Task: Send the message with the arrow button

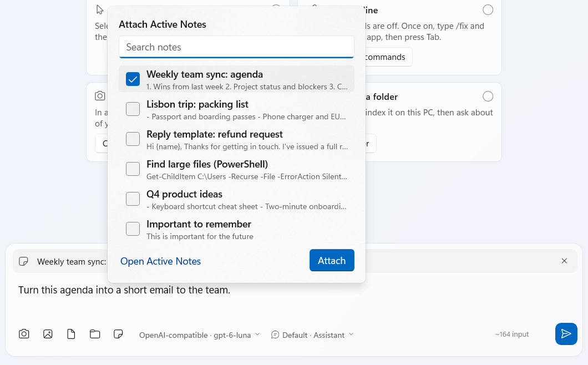Action: tap(566, 334)
